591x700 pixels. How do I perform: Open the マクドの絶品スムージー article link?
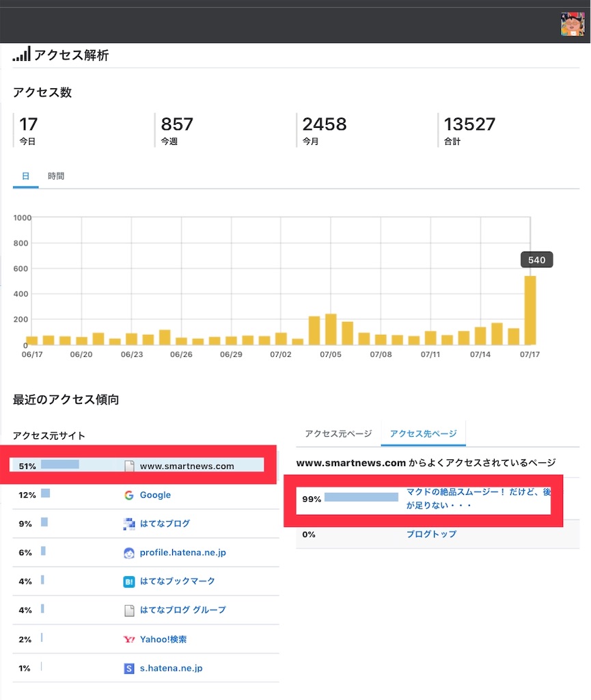point(478,498)
